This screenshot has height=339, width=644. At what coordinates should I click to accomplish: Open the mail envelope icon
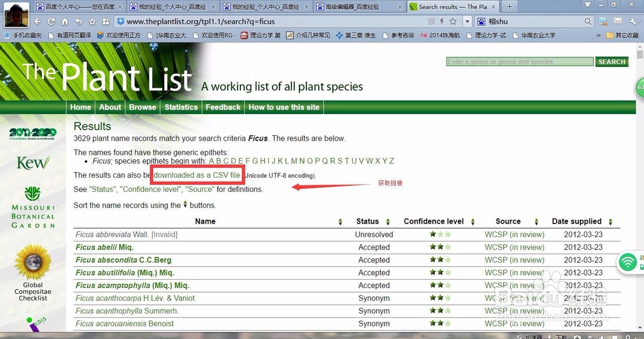click(618, 21)
